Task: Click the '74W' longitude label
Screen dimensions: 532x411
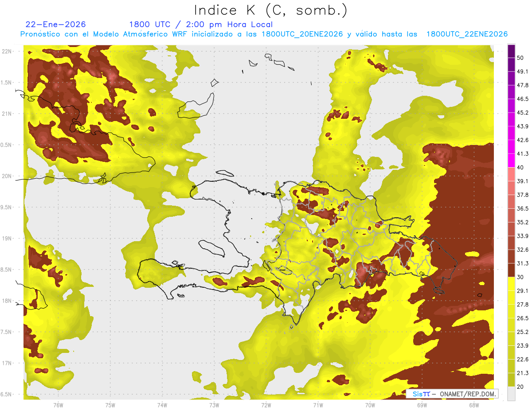Action: click(162, 405)
